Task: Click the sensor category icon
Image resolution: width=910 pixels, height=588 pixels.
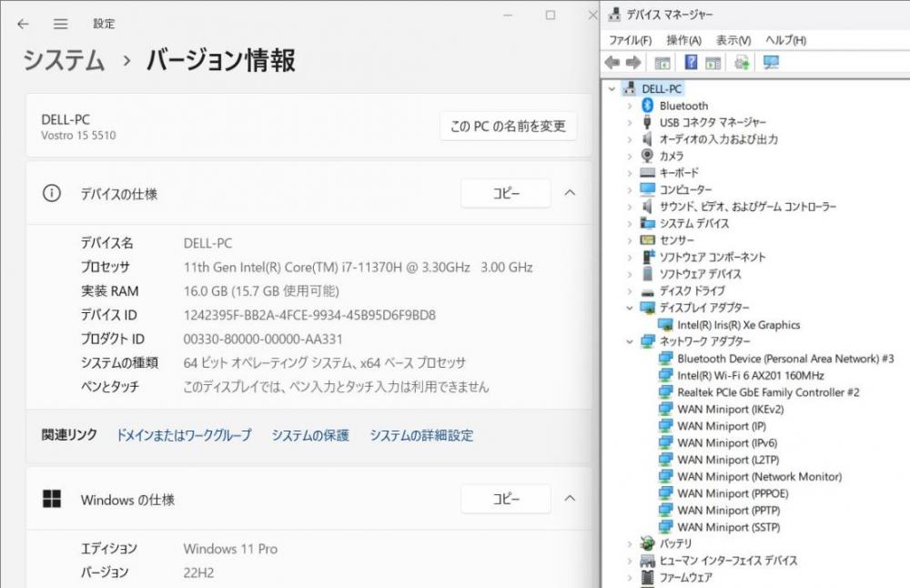Action: (x=648, y=239)
